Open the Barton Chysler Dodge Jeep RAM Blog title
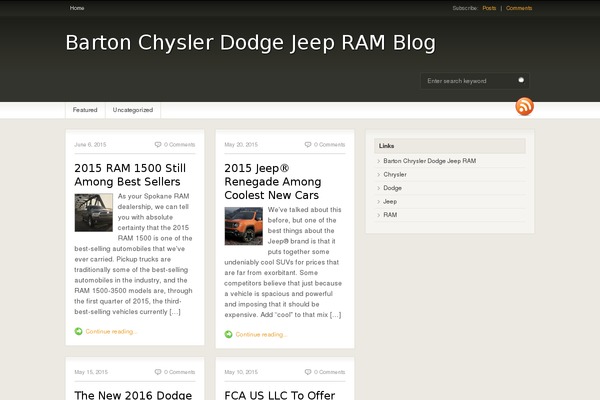This screenshot has width=600, height=400. 251,42
